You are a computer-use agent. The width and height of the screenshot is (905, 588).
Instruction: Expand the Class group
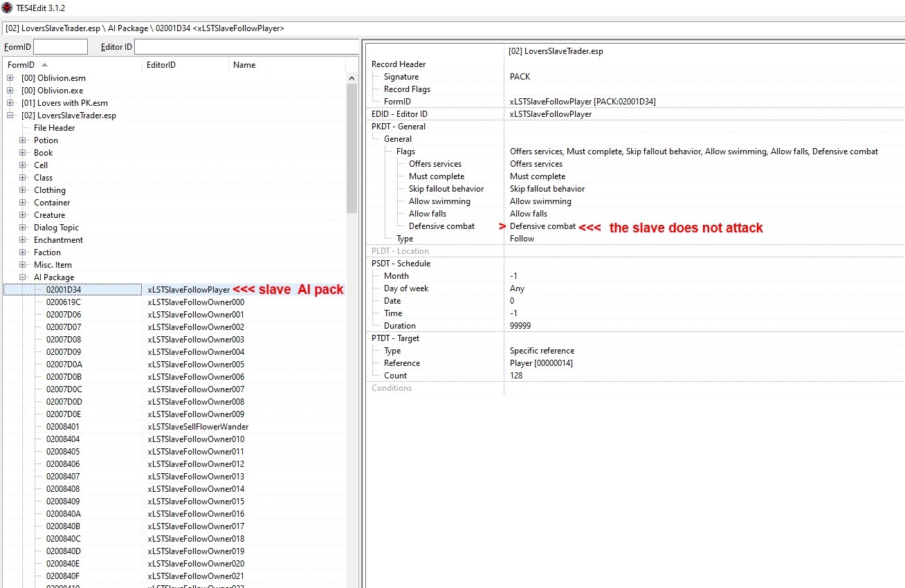click(23, 178)
